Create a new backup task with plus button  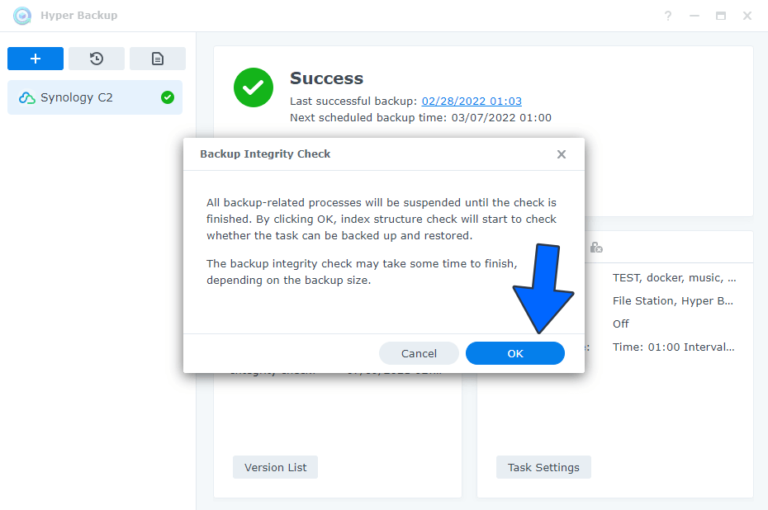pyautogui.click(x=35, y=59)
